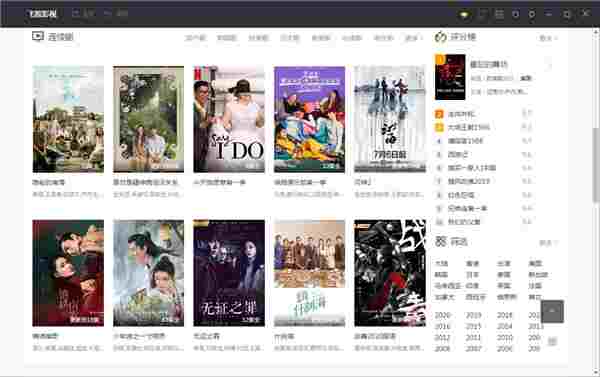Click the 评分榜 rating list icon
This screenshot has width=600, height=377.
click(x=441, y=37)
